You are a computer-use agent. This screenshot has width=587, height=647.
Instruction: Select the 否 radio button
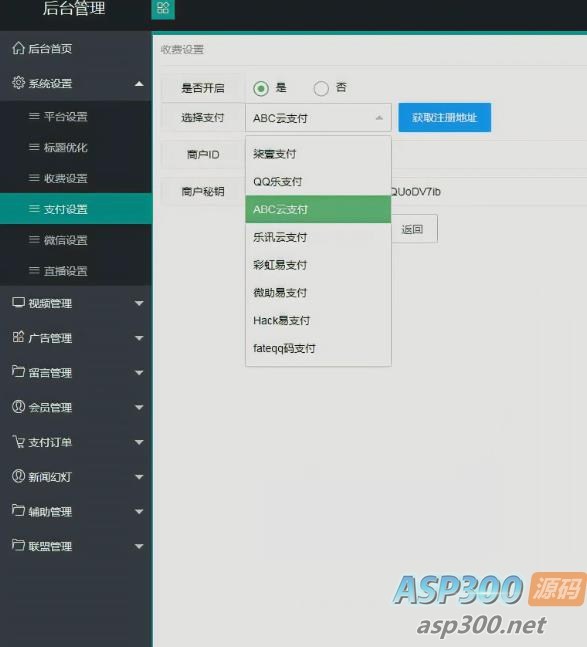point(321,88)
